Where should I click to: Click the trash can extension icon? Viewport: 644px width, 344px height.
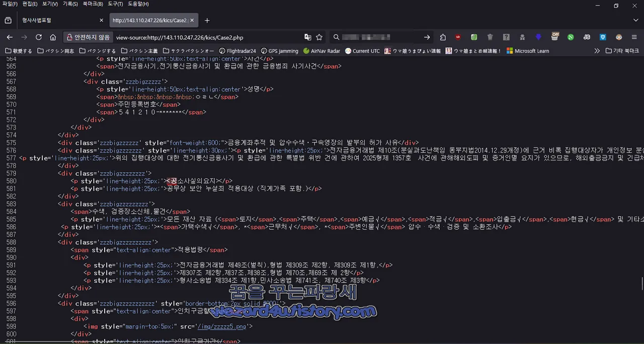(x=490, y=37)
